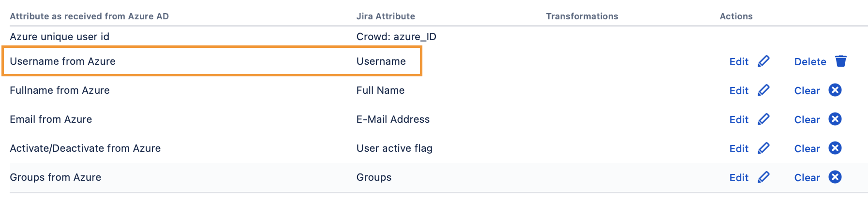868x202 pixels.
Task: Edit the Fullname from Azure mapping
Action: (x=739, y=91)
